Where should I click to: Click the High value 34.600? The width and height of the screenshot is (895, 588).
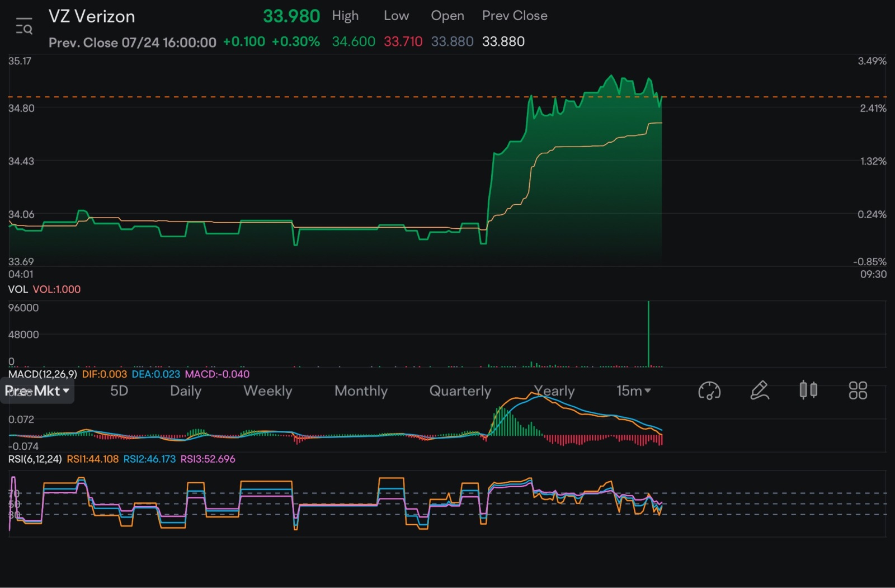(x=354, y=41)
